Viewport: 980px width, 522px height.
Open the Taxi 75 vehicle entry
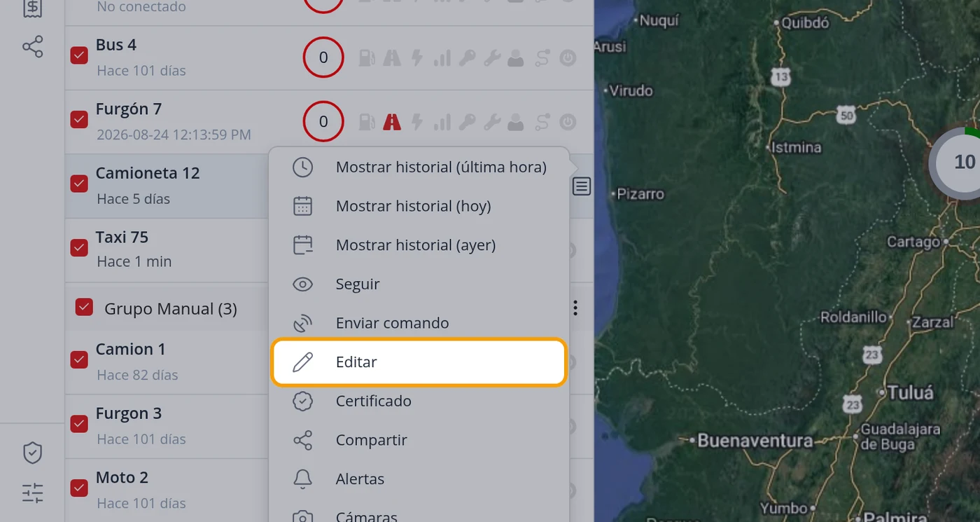[x=168, y=250]
